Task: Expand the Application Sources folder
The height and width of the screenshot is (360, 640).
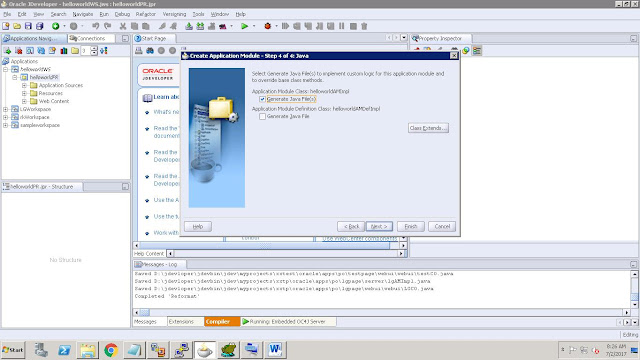Action: [24, 85]
